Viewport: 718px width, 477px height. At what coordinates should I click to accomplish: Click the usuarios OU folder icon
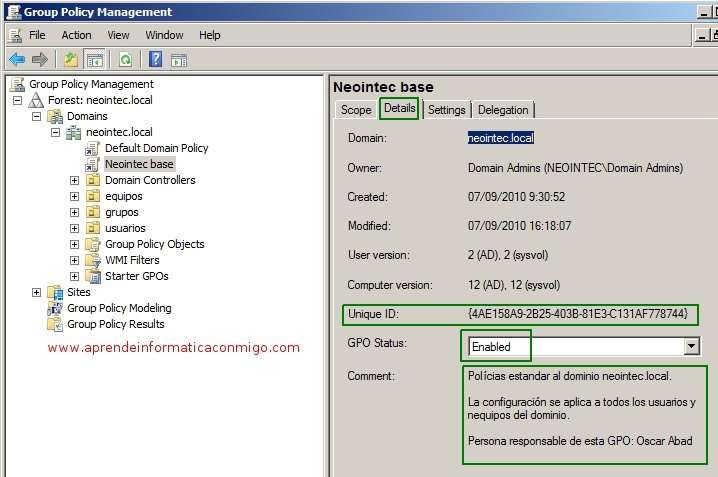[93, 228]
